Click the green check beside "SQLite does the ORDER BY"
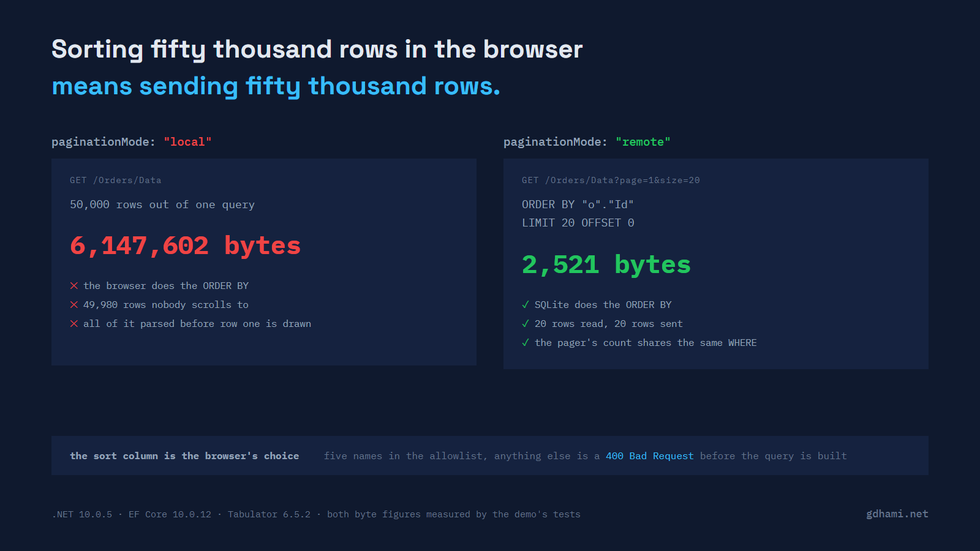This screenshot has width=980, height=551. coord(526,305)
